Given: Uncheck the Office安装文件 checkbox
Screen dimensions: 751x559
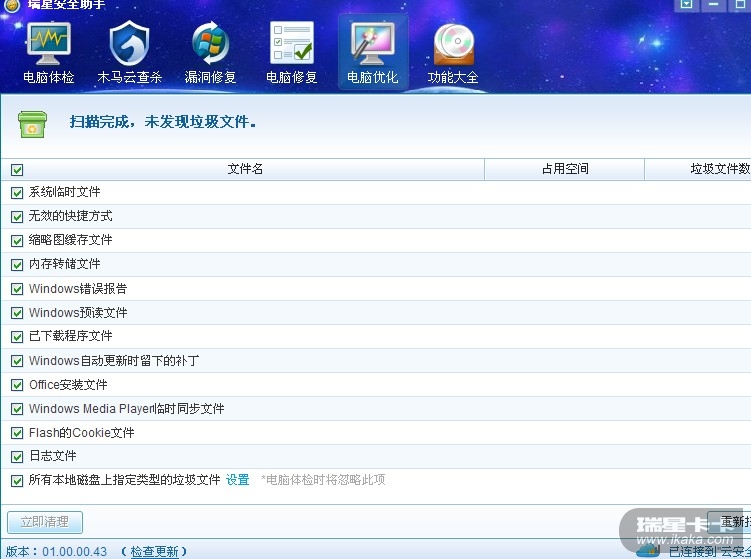Looking at the screenshot, I should [17, 385].
